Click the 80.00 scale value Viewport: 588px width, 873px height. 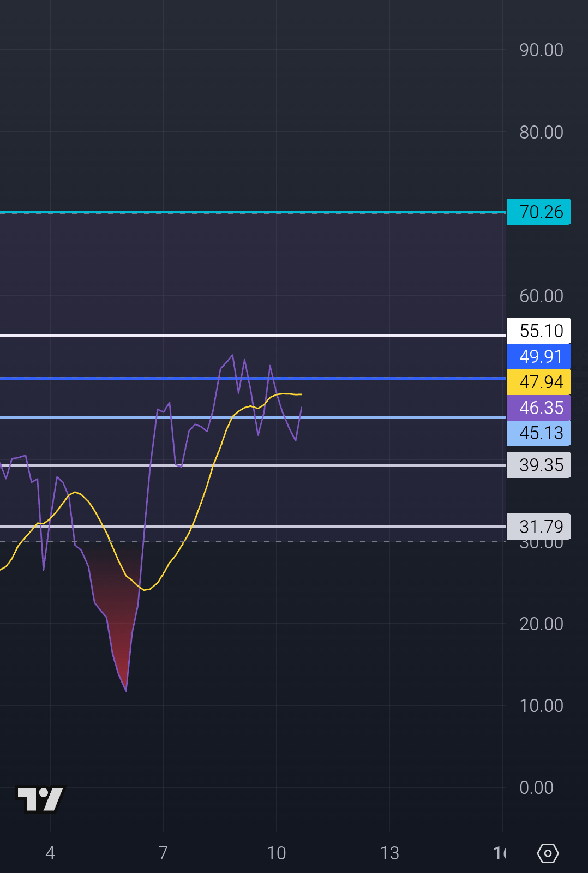(x=541, y=132)
